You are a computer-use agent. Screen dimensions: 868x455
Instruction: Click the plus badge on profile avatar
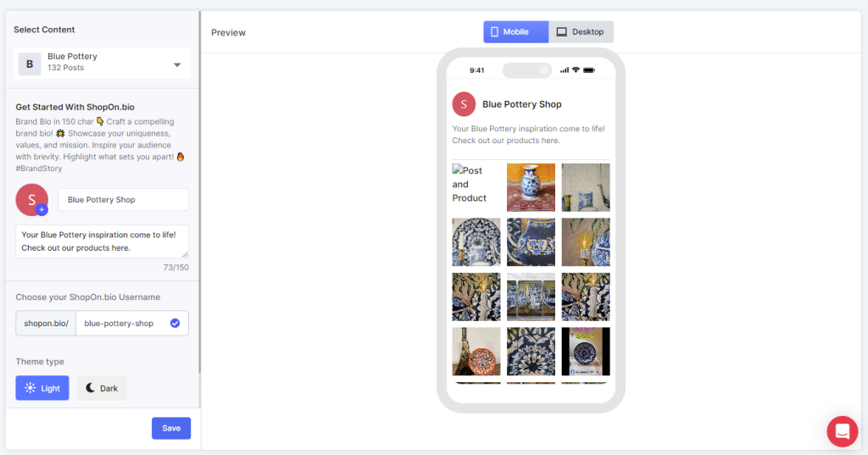(x=42, y=209)
